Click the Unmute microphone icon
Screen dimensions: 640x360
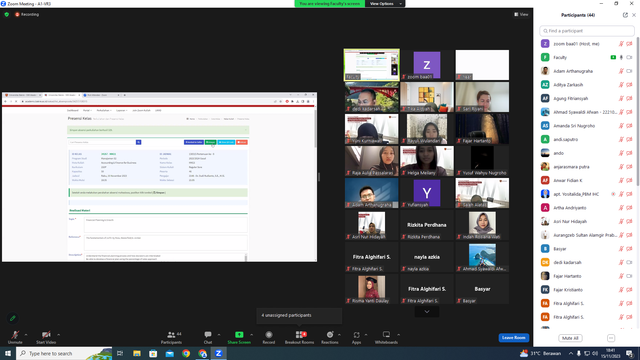(x=15, y=335)
